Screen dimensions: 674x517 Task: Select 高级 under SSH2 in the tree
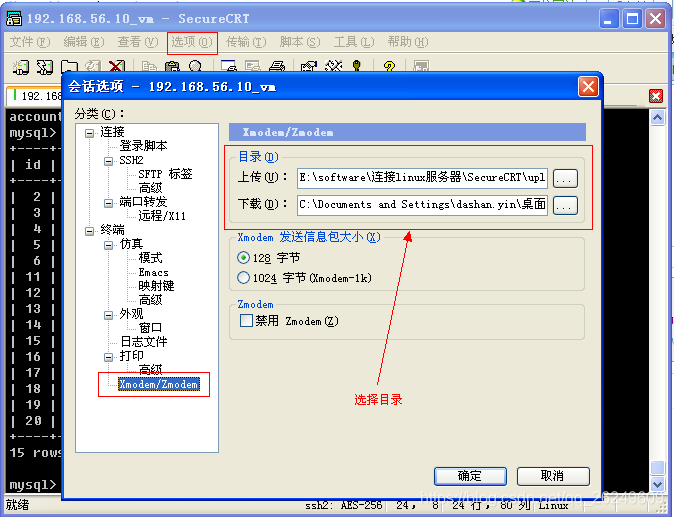(150, 188)
